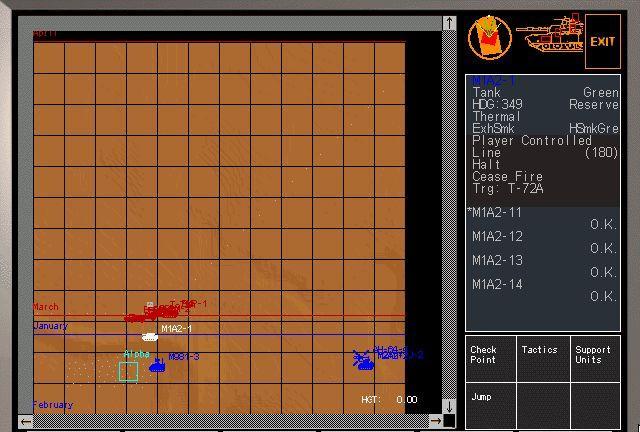Select the blue M981-3 unit icon

coord(157,366)
